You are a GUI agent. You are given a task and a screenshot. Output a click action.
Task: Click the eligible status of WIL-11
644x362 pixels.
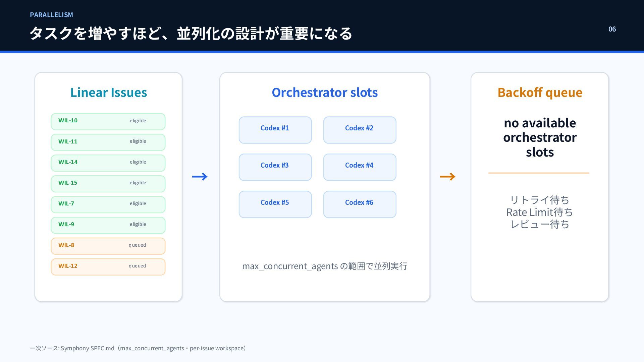pos(138,141)
